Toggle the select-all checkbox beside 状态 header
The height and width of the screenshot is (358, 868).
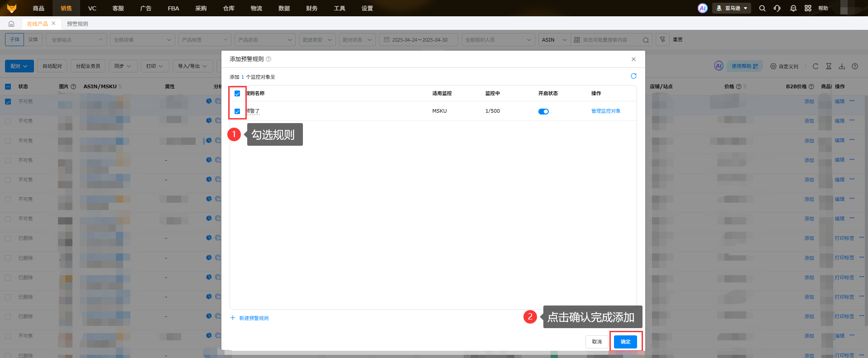8,86
